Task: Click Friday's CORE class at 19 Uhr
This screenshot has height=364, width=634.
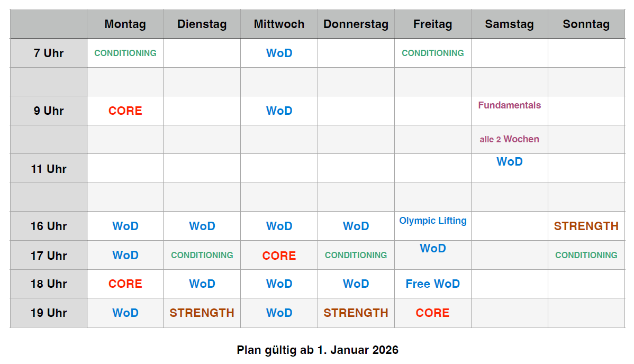Action: (x=433, y=313)
